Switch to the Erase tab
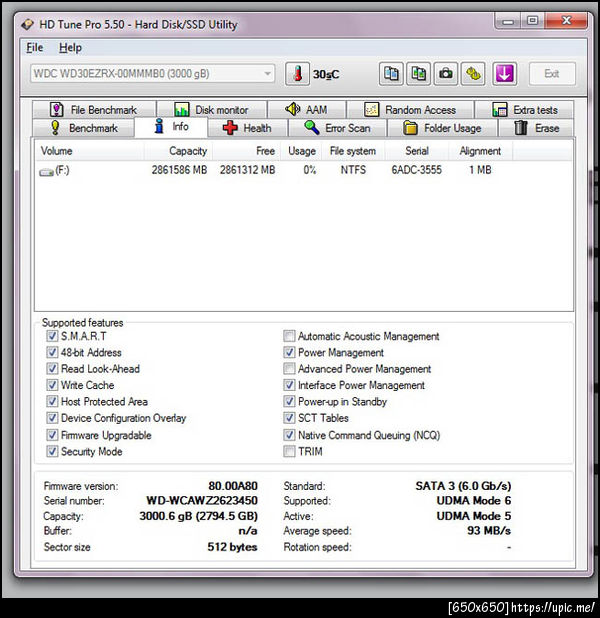The image size is (600, 618). 537,128
